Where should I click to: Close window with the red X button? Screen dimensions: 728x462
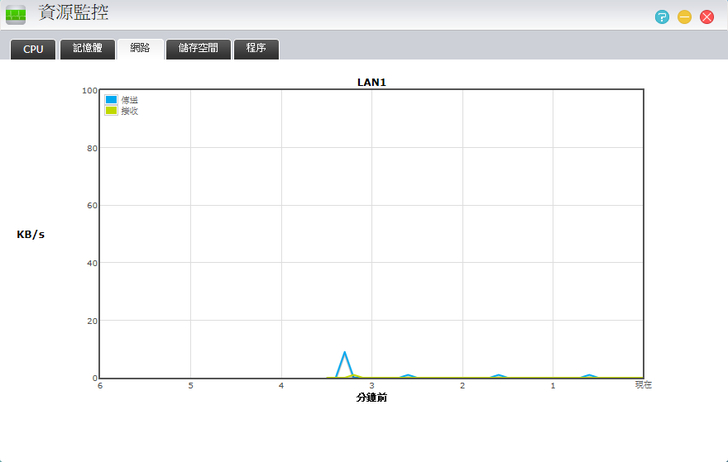coord(707,17)
